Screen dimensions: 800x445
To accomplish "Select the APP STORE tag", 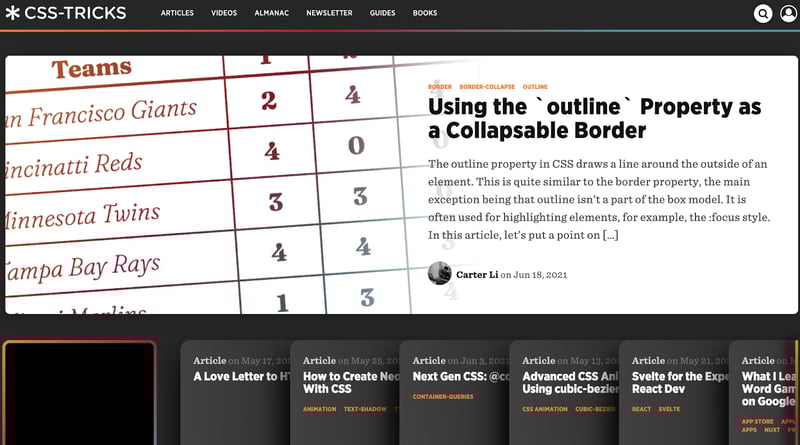I will 758,422.
